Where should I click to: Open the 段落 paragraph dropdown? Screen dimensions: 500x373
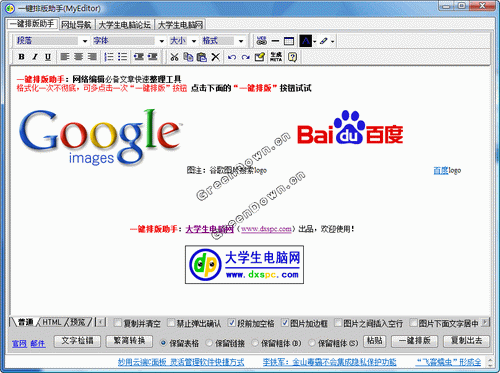[52, 41]
